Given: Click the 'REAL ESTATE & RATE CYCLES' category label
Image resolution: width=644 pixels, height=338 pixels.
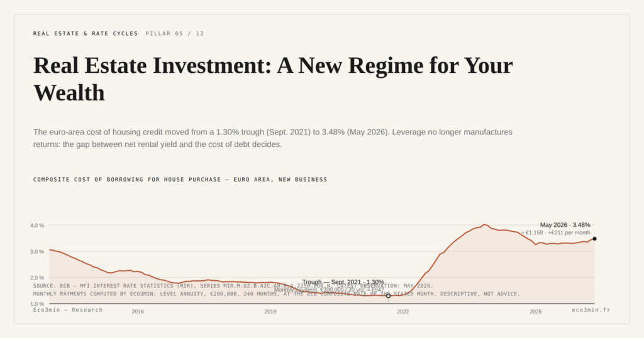Looking at the screenshot, I should point(86,34).
